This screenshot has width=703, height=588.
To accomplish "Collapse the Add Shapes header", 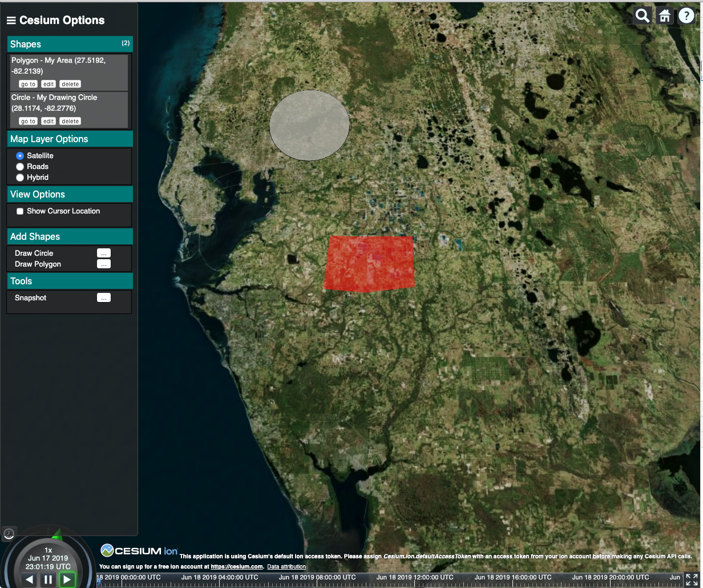I will pos(70,236).
